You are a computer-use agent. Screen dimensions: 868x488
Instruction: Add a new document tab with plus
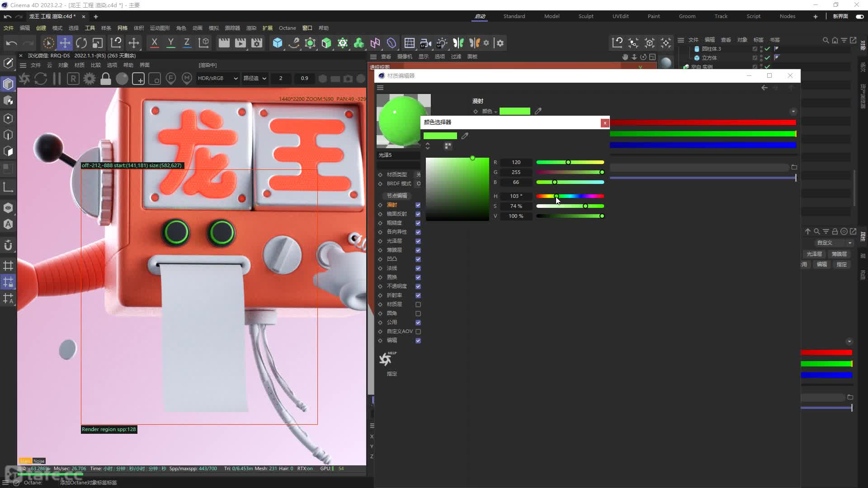point(95,17)
